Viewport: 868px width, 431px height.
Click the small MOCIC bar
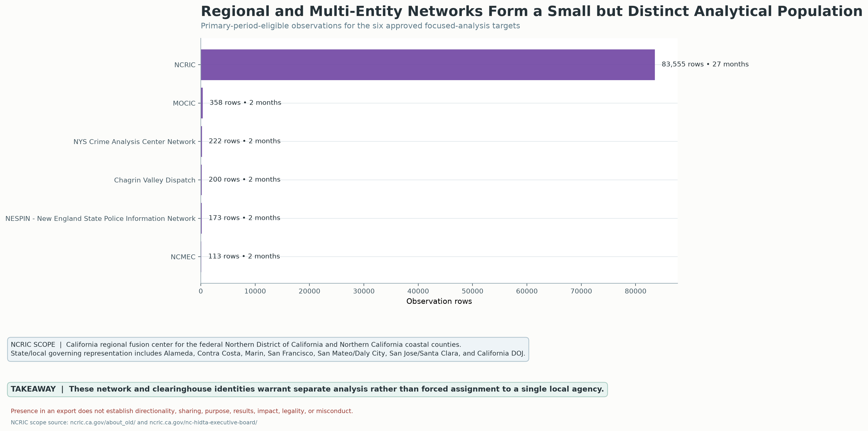[202, 103]
